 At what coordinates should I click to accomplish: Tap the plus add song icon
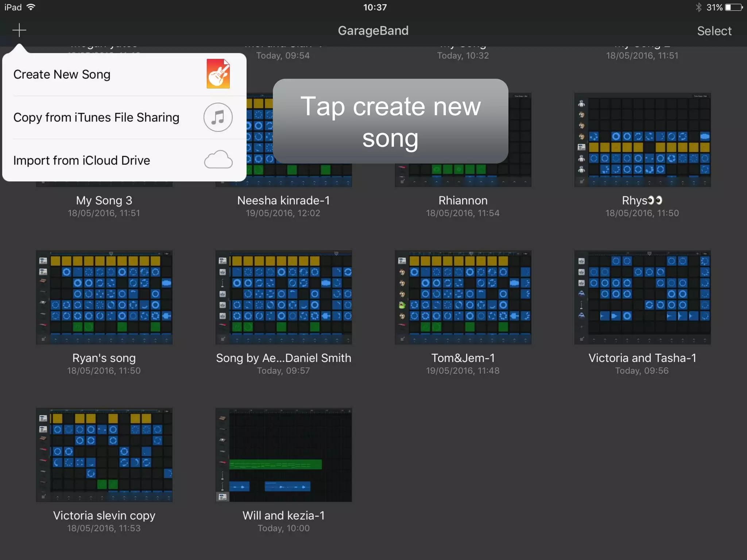(19, 30)
